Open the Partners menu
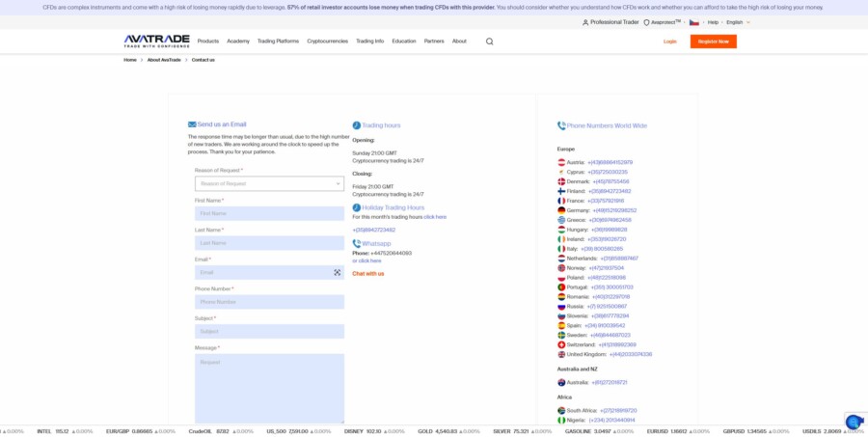Viewport: 868px width, 437px height. [x=434, y=41]
